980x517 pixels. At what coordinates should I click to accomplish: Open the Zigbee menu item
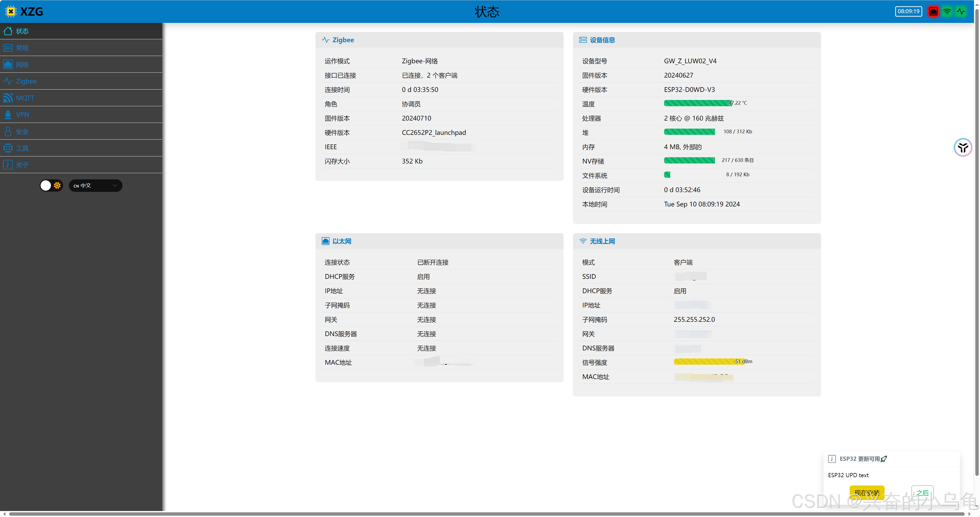pyautogui.click(x=26, y=81)
